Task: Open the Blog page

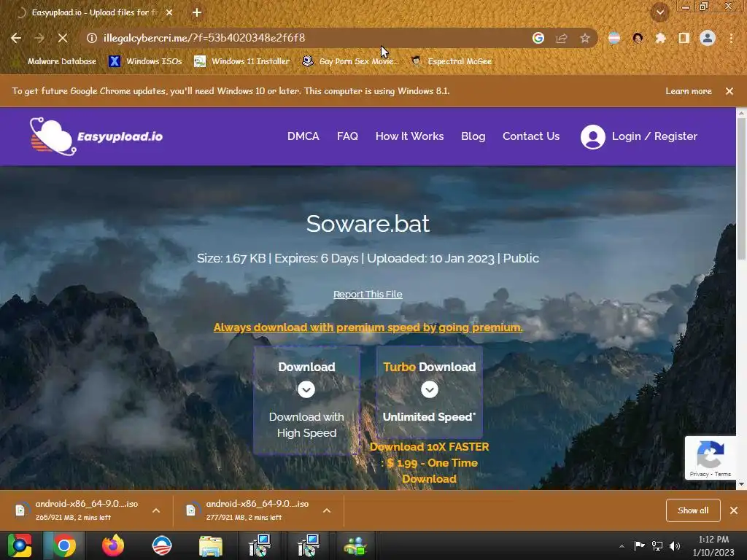Action: [x=473, y=136]
